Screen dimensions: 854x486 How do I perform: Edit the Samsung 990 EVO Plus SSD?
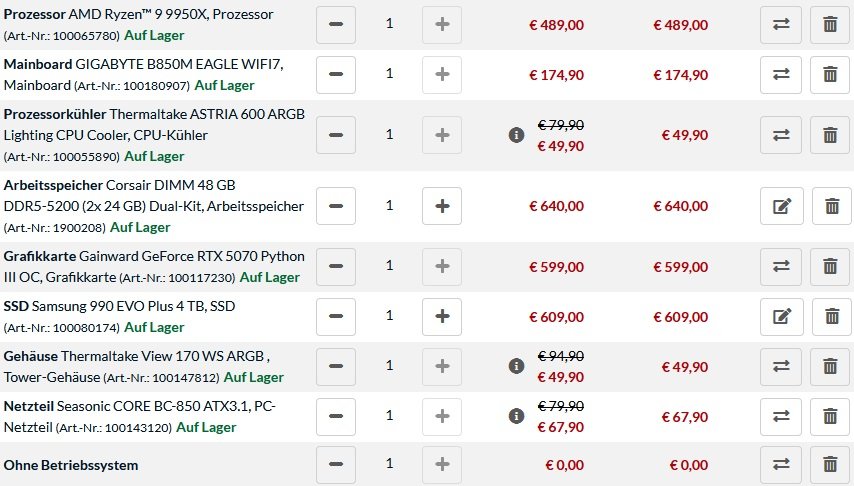tap(782, 317)
